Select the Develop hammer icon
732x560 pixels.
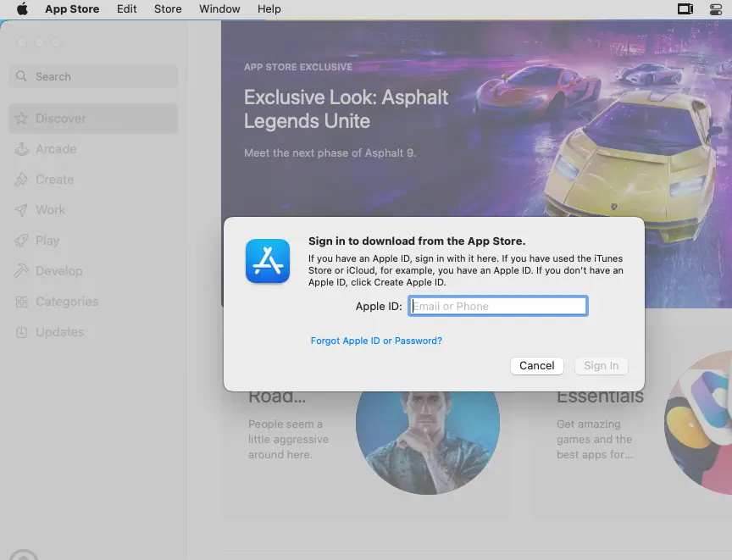point(21,270)
